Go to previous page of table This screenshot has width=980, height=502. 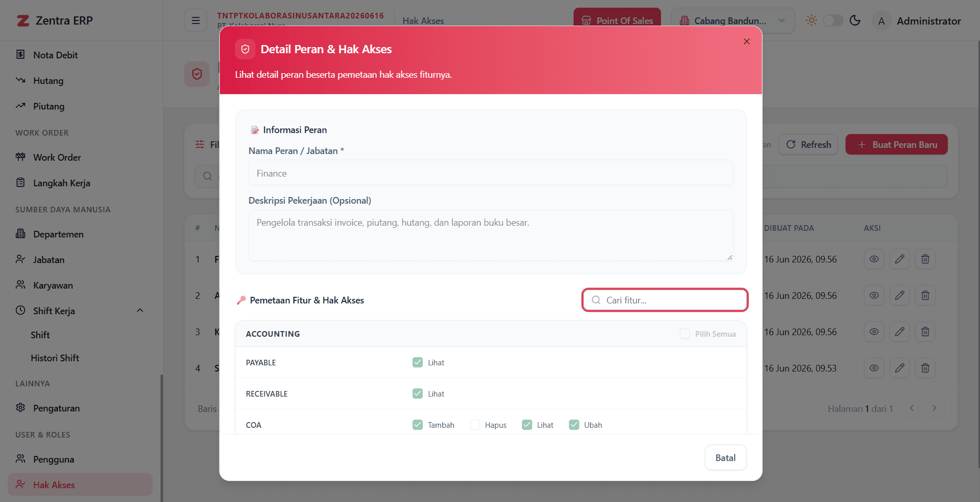coord(911,408)
